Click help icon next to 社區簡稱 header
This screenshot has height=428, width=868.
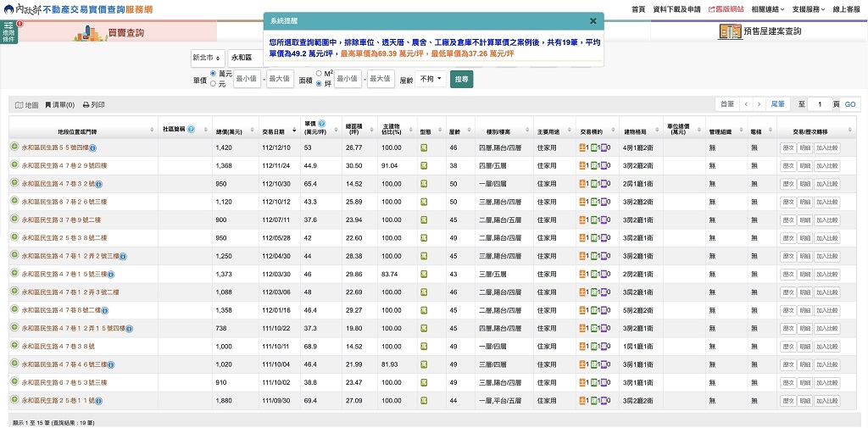point(191,130)
